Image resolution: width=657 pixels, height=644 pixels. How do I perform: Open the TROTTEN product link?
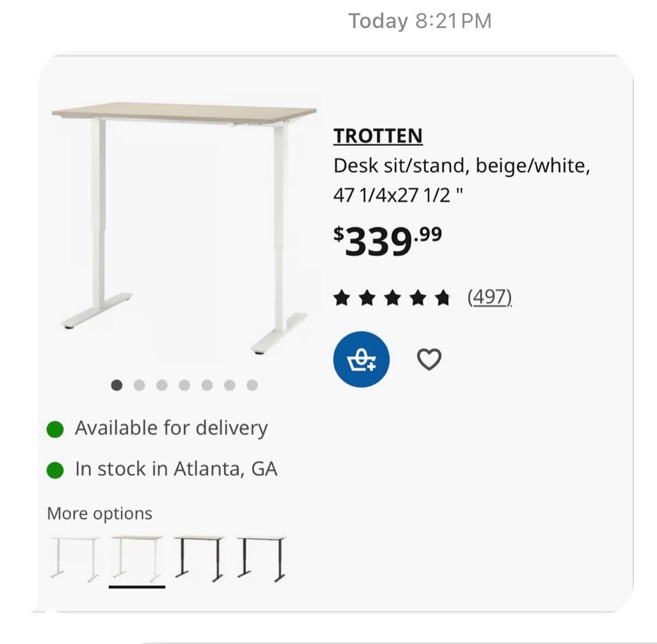click(x=378, y=136)
